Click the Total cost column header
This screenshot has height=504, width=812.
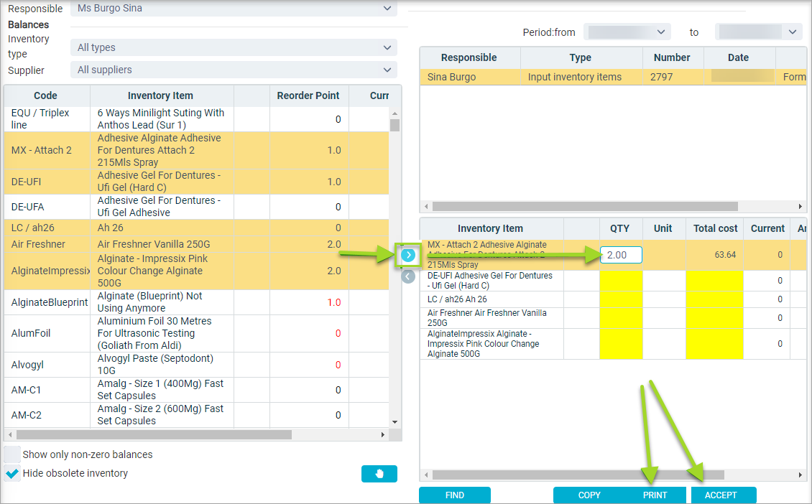point(715,228)
